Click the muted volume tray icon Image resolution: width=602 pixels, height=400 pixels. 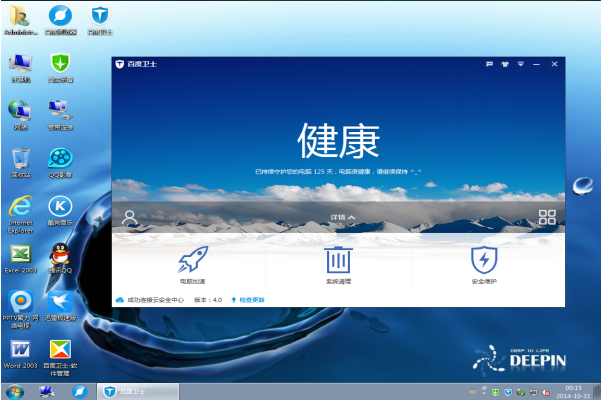[546, 392]
